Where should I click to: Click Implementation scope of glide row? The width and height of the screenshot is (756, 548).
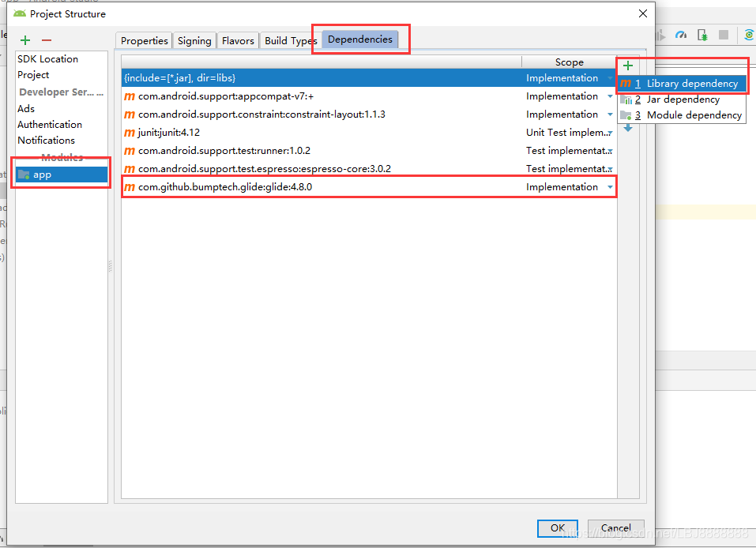point(562,187)
